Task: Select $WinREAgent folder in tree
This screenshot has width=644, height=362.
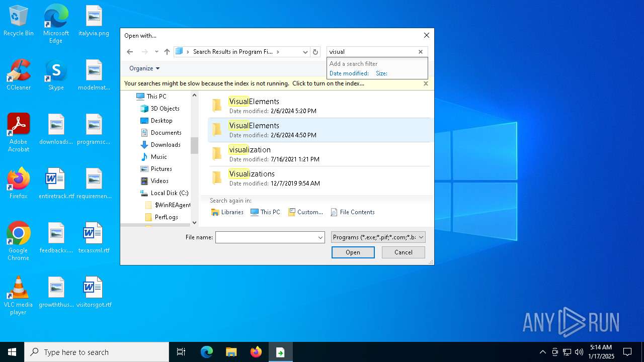Action: pyautogui.click(x=168, y=205)
